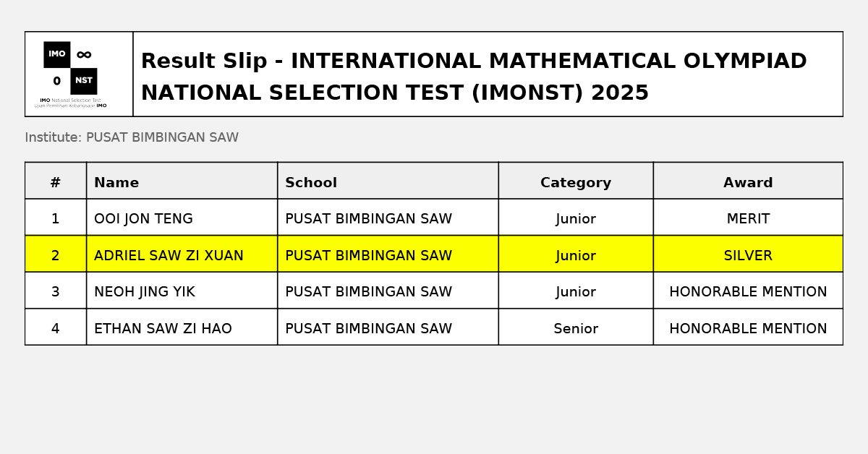868x454 pixels.
Task: Click the School column header
Action: coord(311,183)
